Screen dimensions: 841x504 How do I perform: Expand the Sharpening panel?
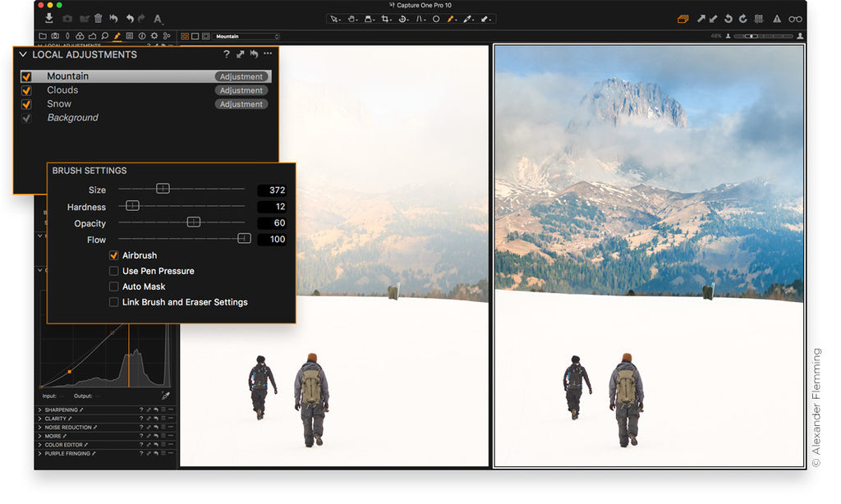39,410
